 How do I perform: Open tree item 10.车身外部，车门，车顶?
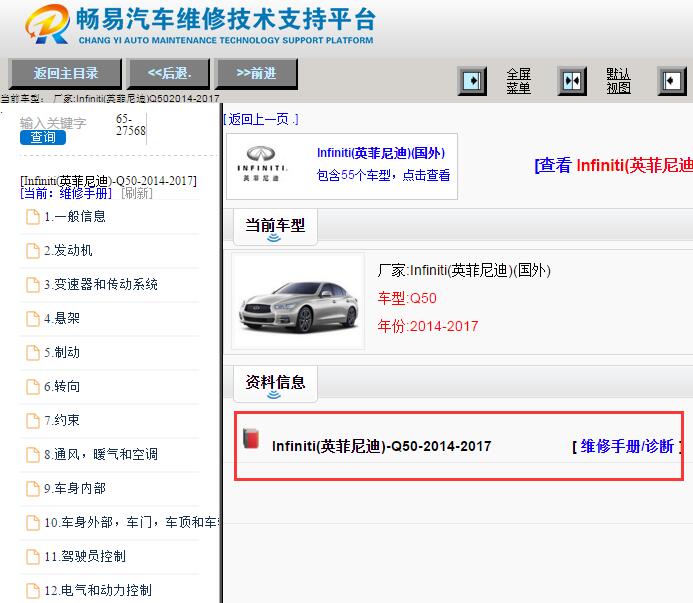pos(132,523)
